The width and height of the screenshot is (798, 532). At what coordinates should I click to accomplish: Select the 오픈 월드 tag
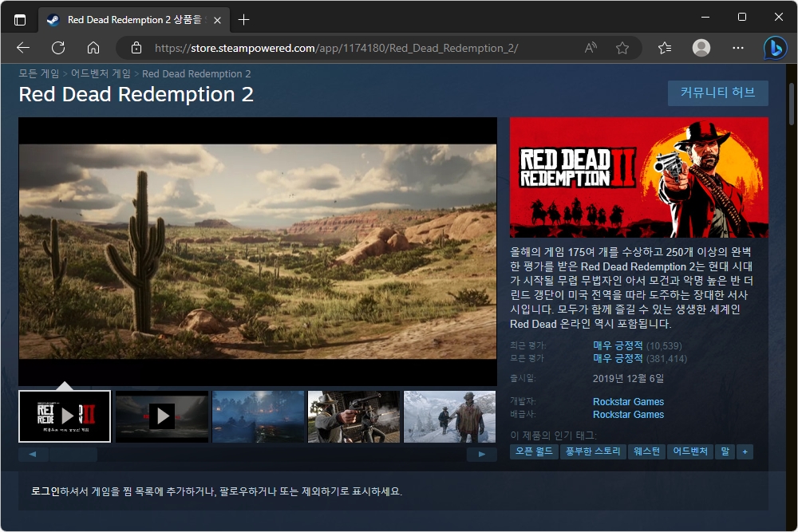534,451
